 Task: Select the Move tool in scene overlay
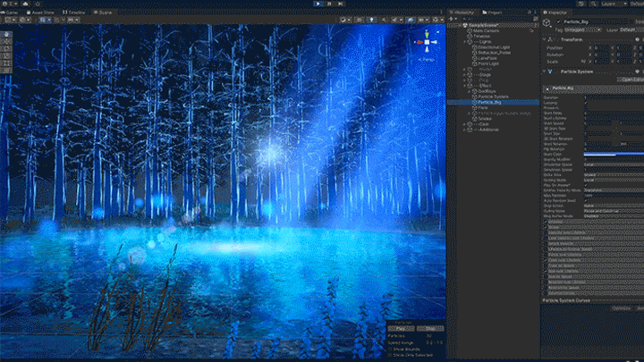point(6,42)
